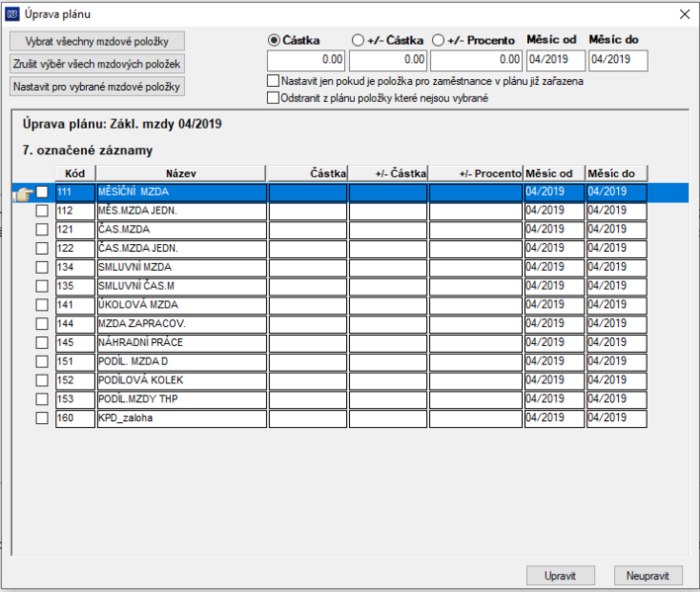Click code cell 152
700x592 pixels.
point(75,381)
